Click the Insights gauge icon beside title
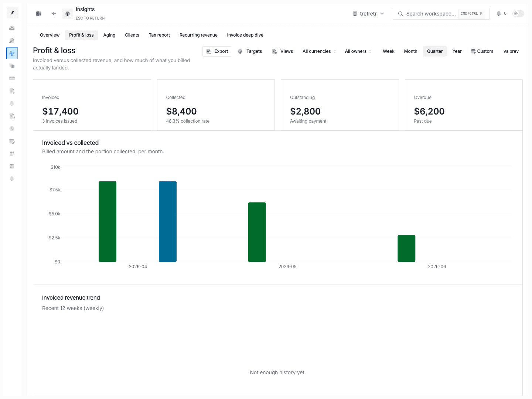Viewport: 532px width, 399px height. [68, 14]
